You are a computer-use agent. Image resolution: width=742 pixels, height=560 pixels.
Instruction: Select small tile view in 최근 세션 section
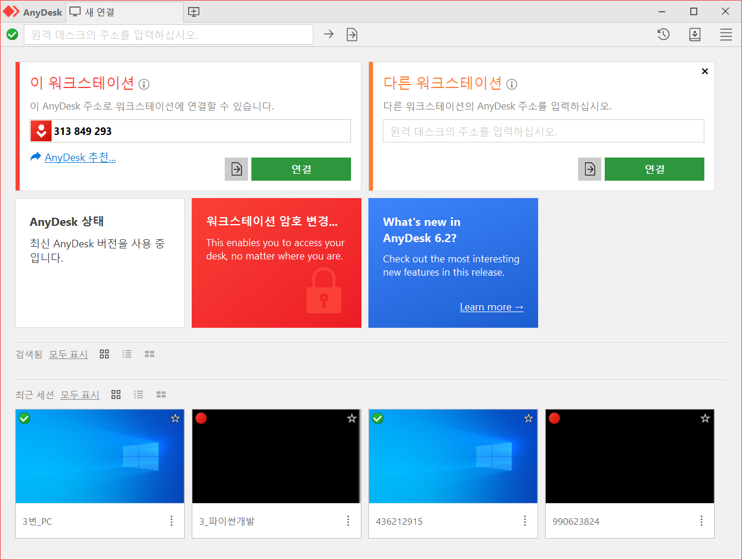click(x=161, y=394)
